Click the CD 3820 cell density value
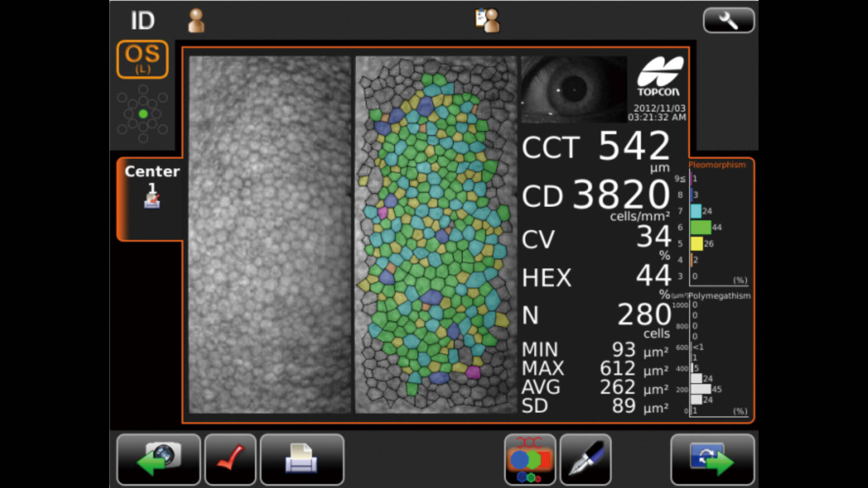Screen dimensions: 868x488 [621, 195]
